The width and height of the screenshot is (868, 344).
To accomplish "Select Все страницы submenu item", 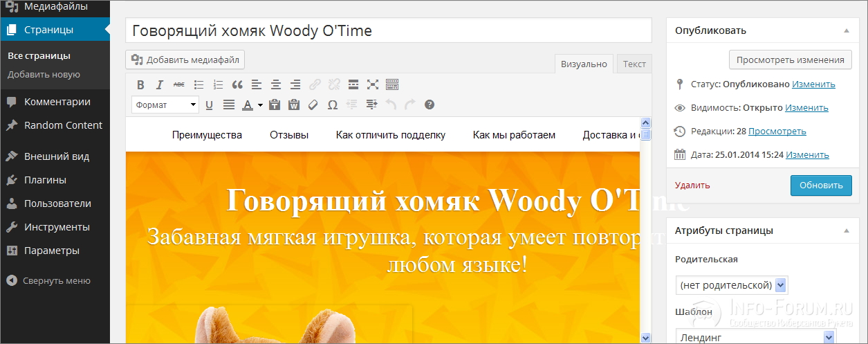I will pos(39,56).
